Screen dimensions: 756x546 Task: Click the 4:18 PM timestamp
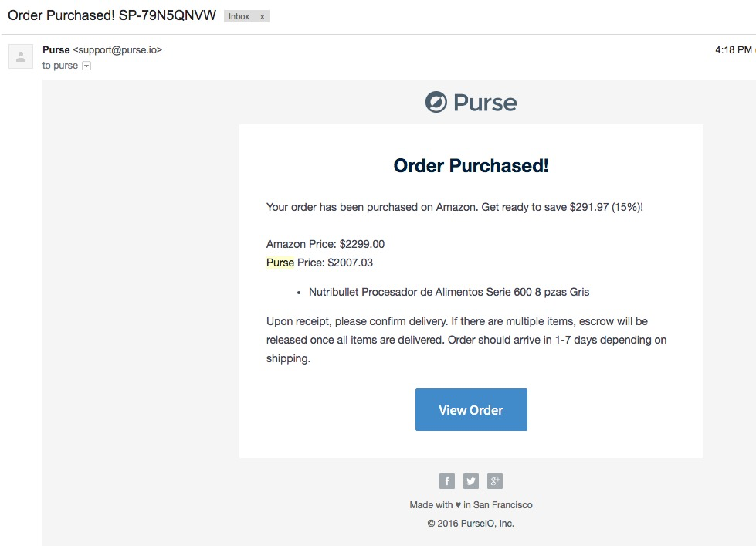pyautogui.click(x=733, y=50)
